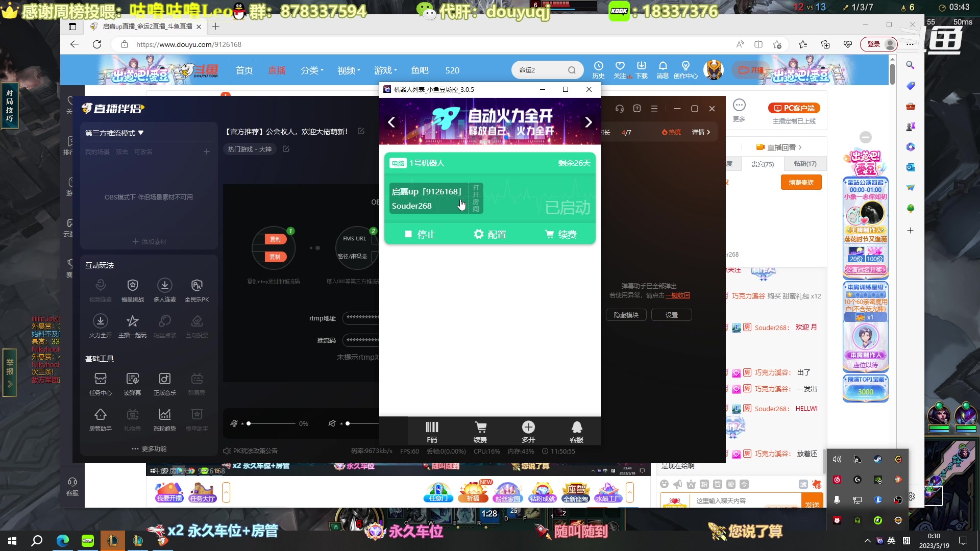Expand 更多功能 in tools panel
This screenshot has height=551, width=980.
[149, 448]
